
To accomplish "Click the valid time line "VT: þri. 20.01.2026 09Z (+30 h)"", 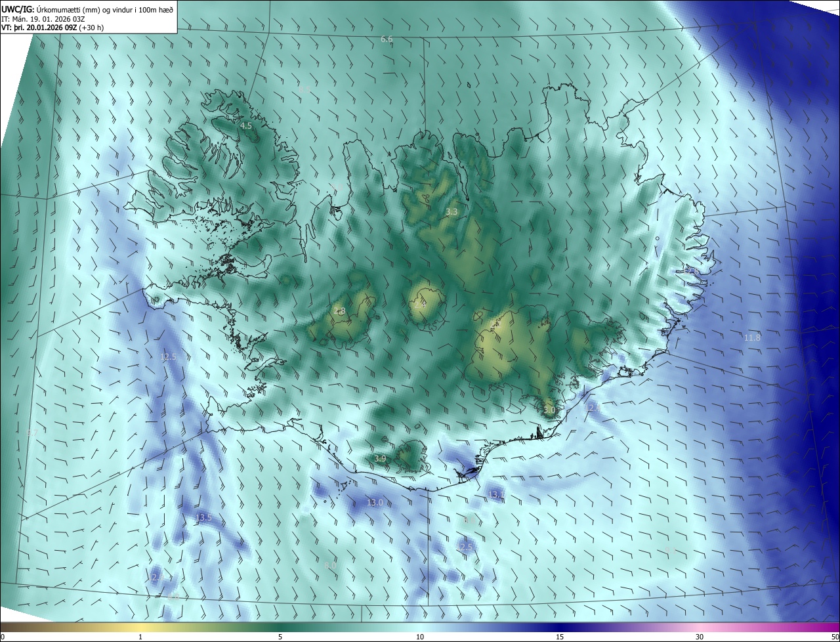I will (52, 28).
